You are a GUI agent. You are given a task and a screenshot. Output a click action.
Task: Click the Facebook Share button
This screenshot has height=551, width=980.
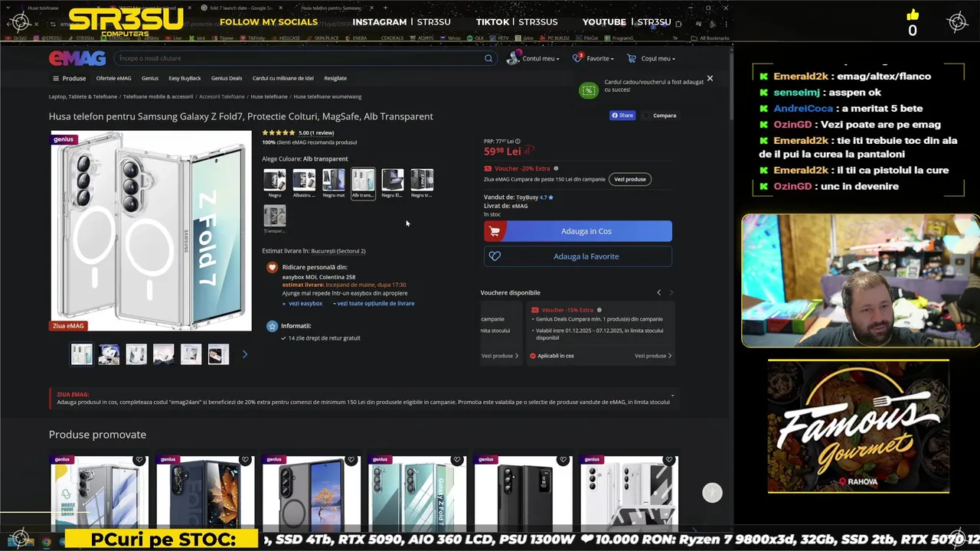pos(622,116)
